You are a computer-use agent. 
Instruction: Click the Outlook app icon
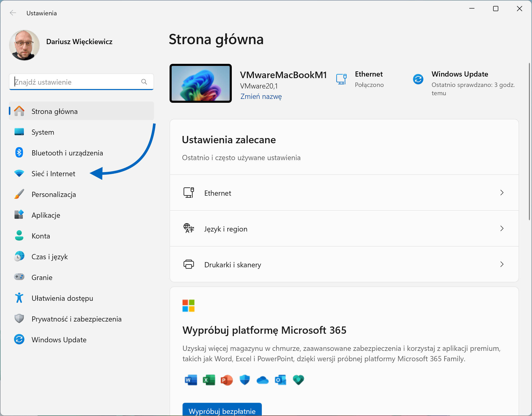coord(281,380)
